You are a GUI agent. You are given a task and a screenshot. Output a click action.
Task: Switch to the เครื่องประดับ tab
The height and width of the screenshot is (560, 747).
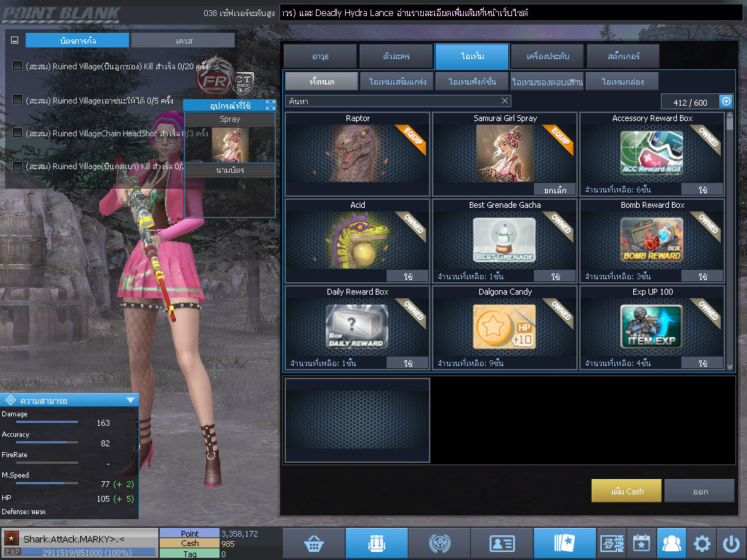(547, 56)
